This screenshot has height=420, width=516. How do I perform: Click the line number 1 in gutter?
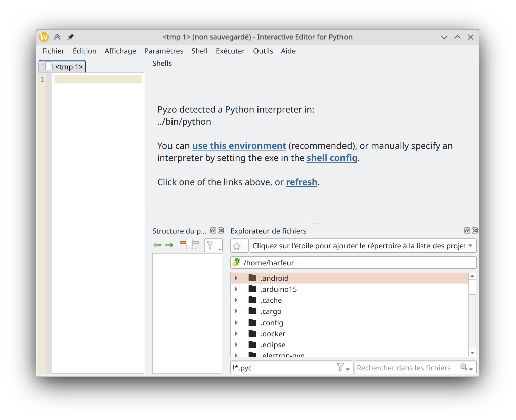(x=42, y=79)
